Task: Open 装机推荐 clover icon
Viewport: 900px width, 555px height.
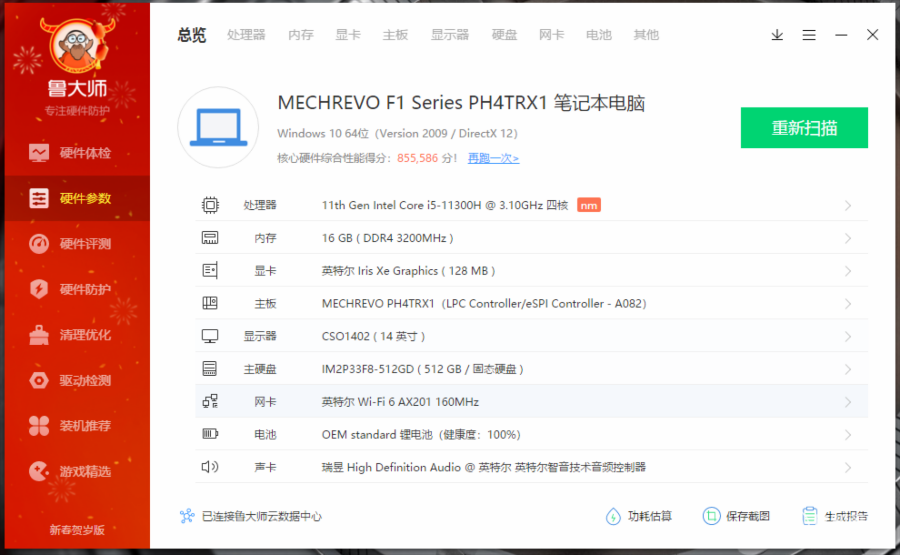Action: coord(39,426)
